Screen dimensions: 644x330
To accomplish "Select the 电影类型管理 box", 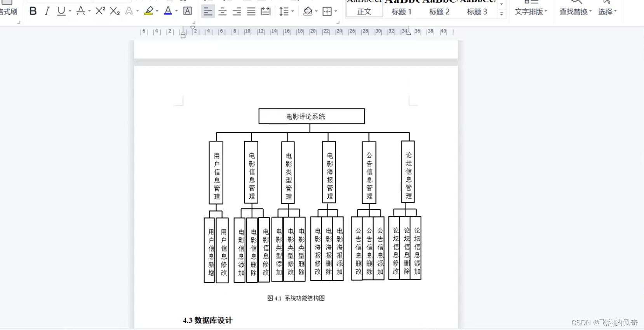I will tap(288, 173).
